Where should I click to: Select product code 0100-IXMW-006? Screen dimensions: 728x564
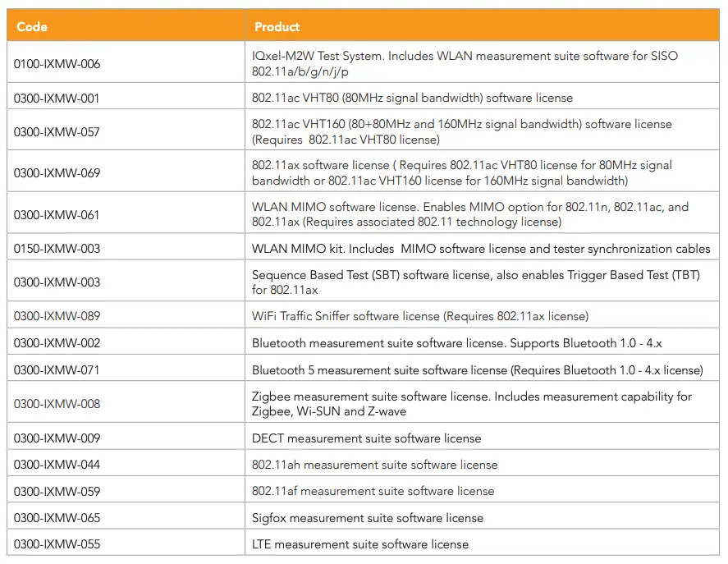(57, 64)
